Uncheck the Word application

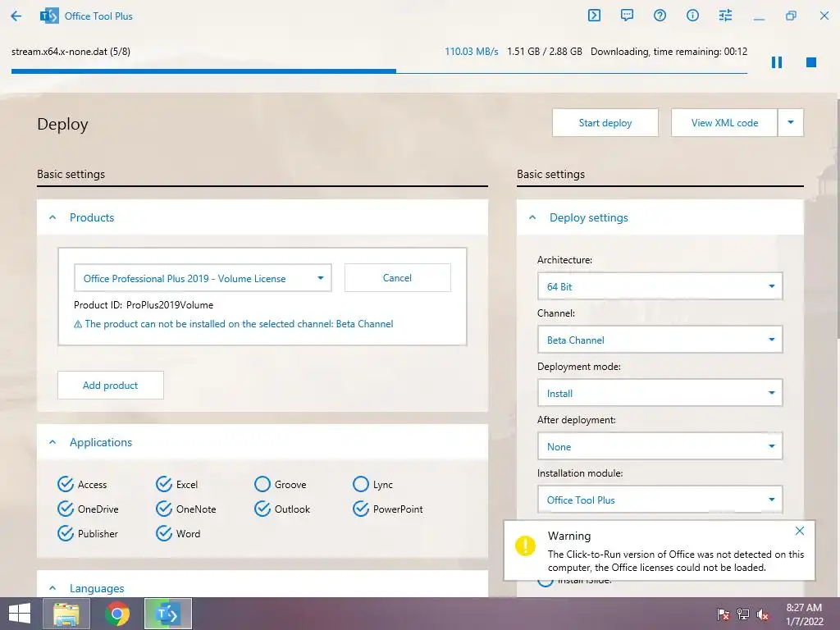pos(164,533)
